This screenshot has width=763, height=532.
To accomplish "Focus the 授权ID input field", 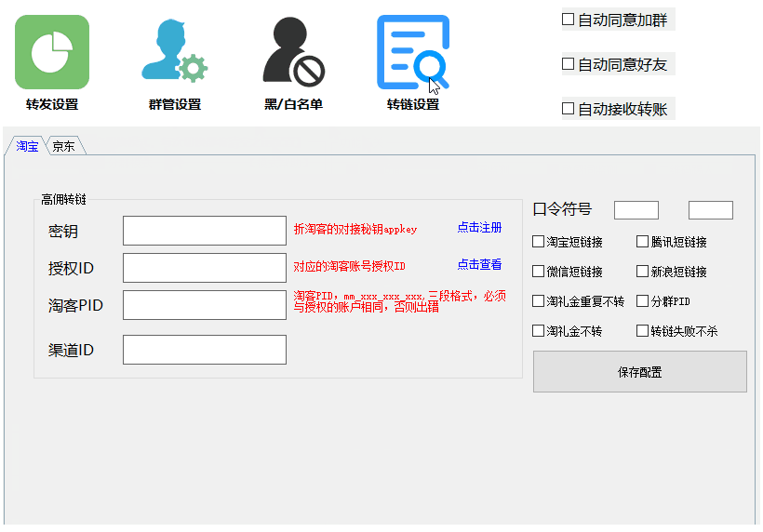I will pyautogui.click(x=205, y=268).
